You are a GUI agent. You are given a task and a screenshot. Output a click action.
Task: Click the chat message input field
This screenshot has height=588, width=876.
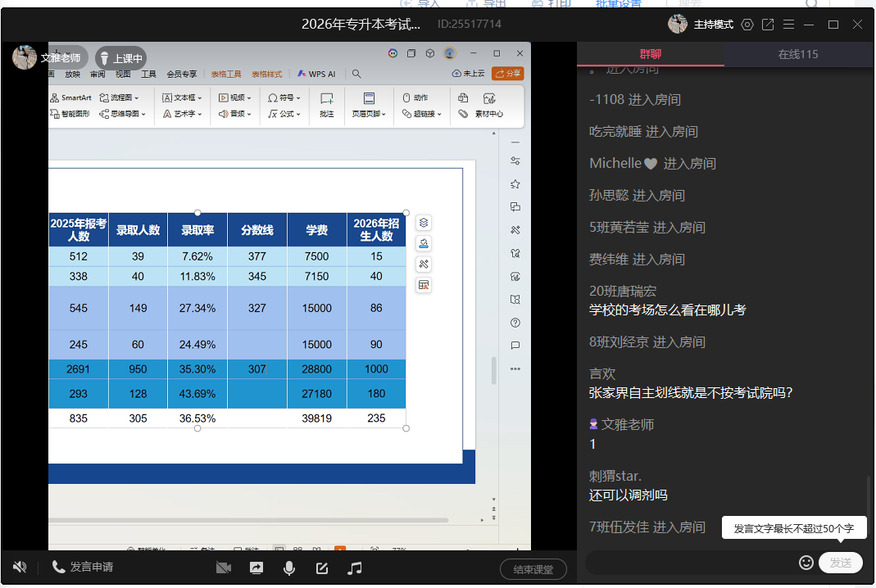click(697, 563)
